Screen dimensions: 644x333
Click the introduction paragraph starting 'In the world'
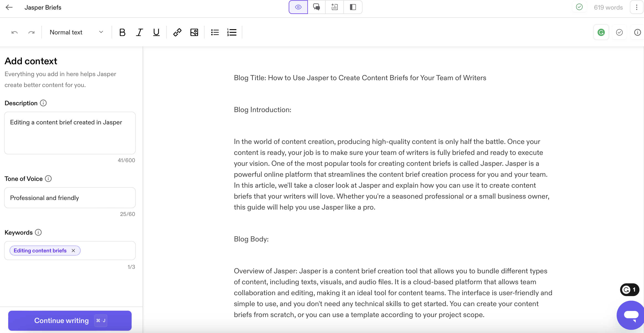391,174
